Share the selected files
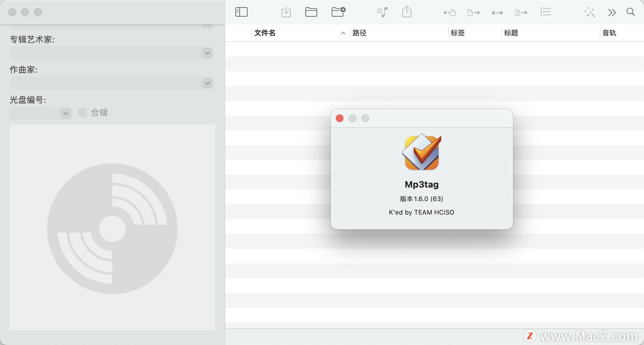 click(407, 11)
